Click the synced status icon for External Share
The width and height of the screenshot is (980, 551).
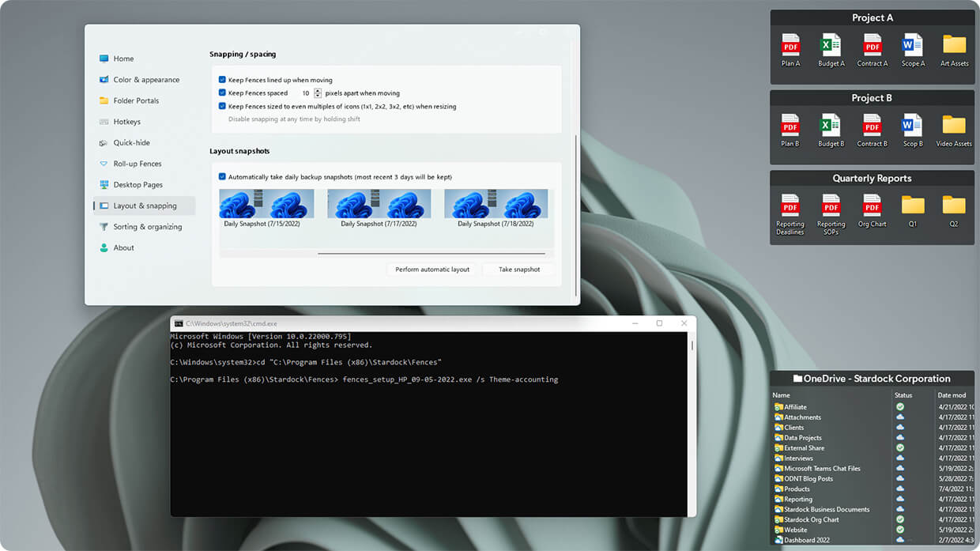pos(899,448)
